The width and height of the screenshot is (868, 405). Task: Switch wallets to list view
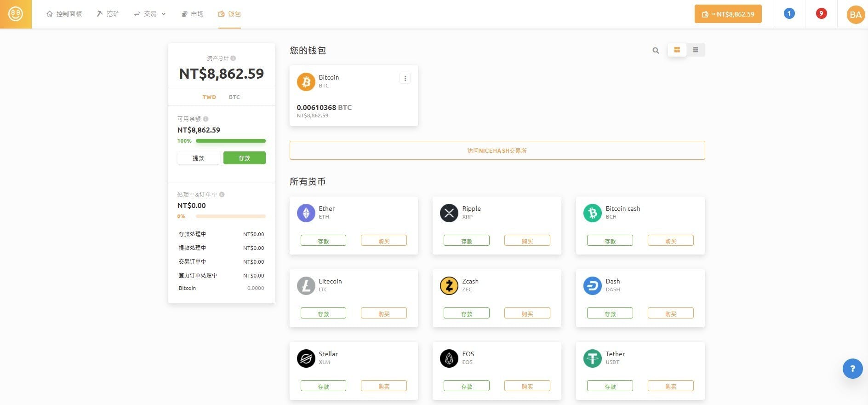click(696, 50)
